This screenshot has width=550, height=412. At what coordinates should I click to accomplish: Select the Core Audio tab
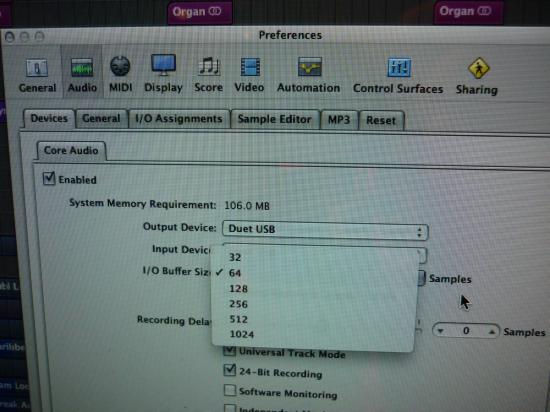click(x=71, y=150)
